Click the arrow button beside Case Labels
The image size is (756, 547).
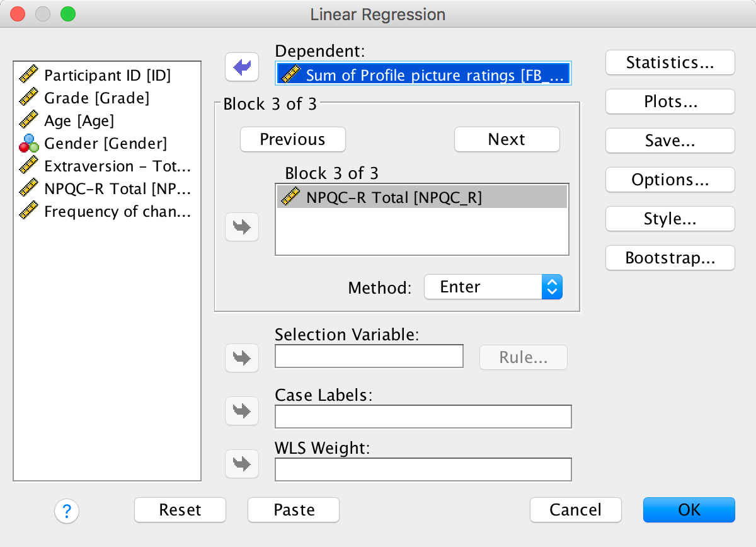242,411
